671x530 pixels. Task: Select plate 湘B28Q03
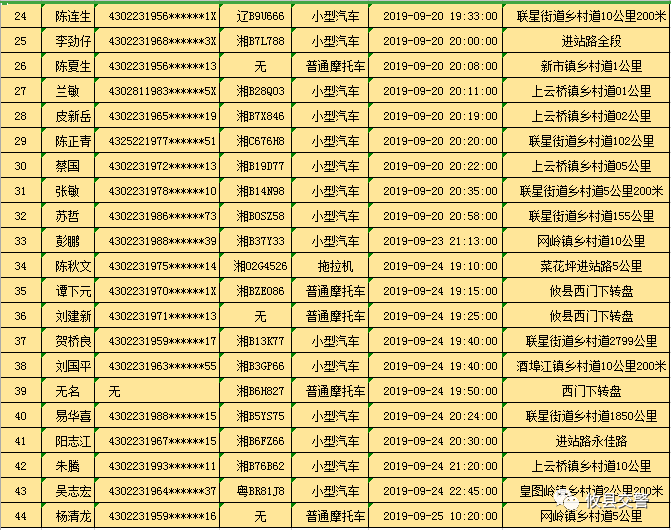[260, 91]
